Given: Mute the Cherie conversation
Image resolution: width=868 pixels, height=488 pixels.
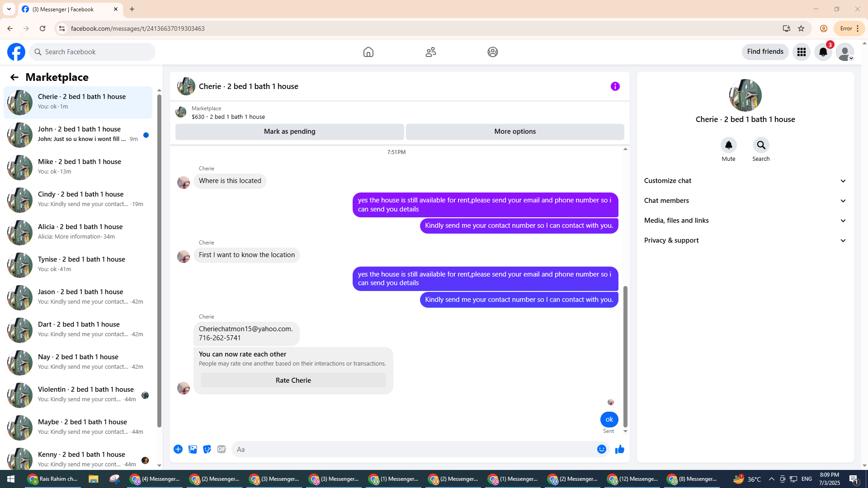Looking at the screenshot, I should [728, 145].
